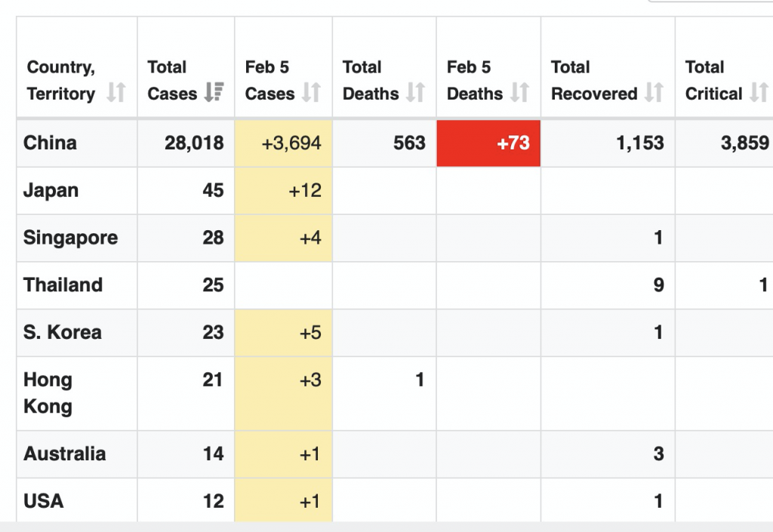The image size is (773, 532).
Task: Click the Japan country cell
Action: click(51, 190)
